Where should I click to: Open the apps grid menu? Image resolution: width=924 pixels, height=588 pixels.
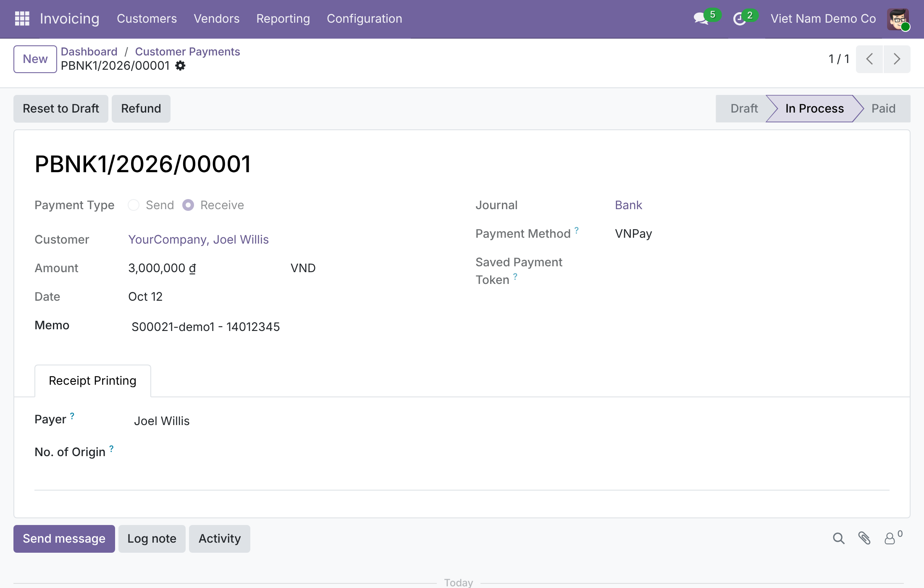coord(22,18)
